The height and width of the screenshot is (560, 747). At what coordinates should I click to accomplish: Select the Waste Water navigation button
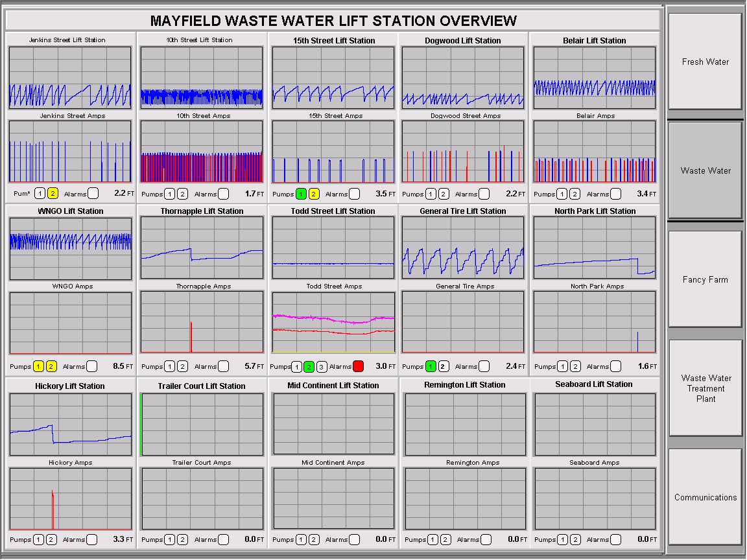(x=705, y=170)
